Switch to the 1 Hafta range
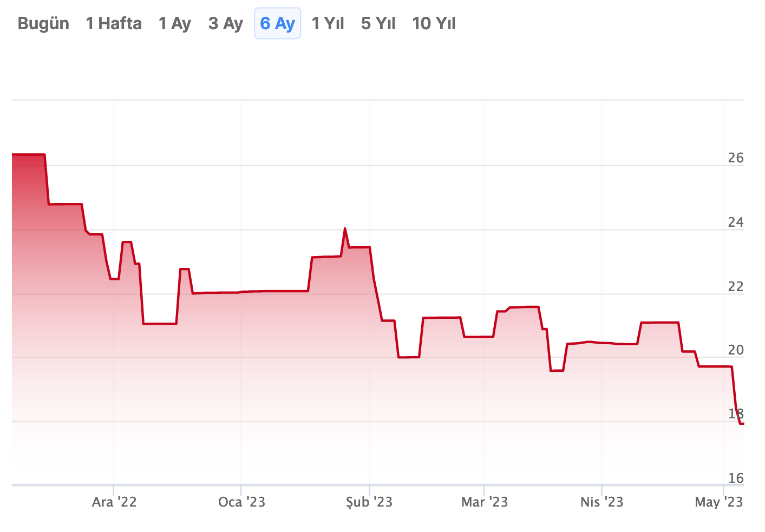 pyautogui.click(x=114, y=24)
